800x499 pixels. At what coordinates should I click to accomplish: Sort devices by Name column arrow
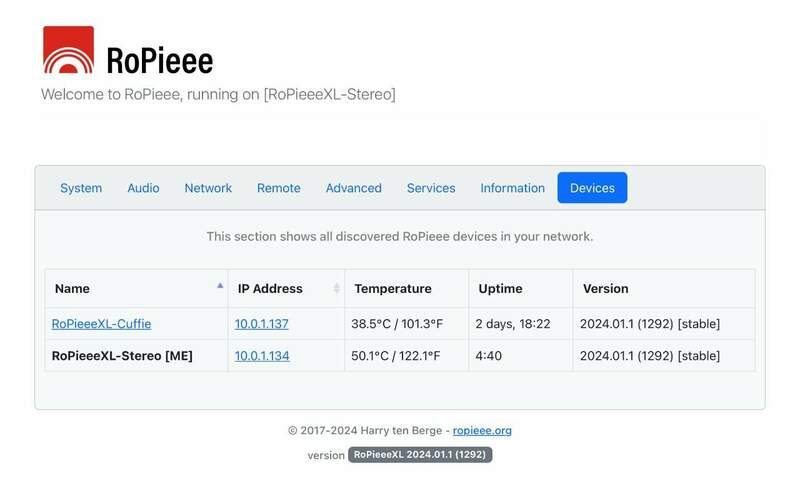[x=220, y=287]
